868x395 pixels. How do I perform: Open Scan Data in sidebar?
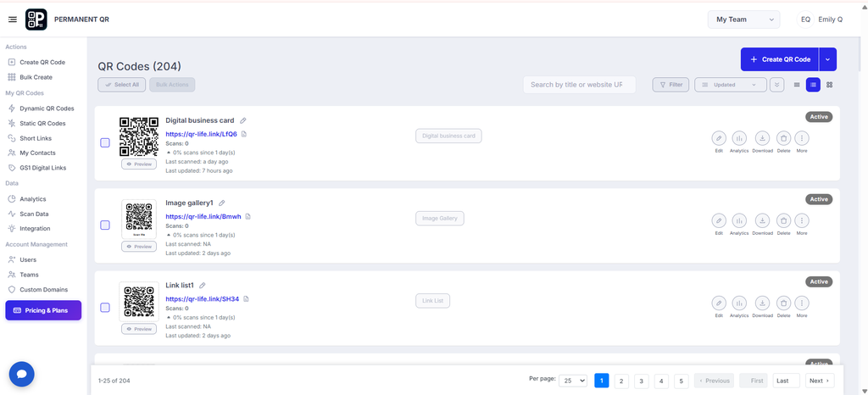click(x=29, y=214)
